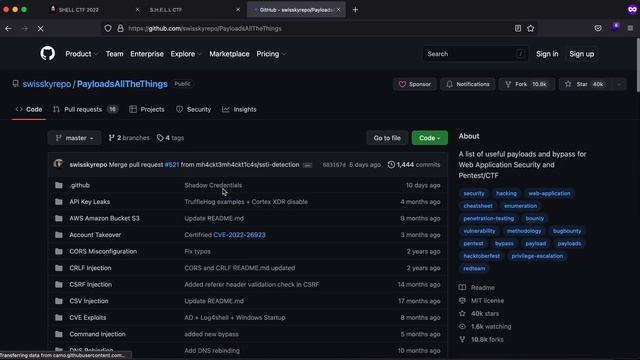Close the SHELL CTF 2022 tab
The image size is (640, 360).
(137, 9)
